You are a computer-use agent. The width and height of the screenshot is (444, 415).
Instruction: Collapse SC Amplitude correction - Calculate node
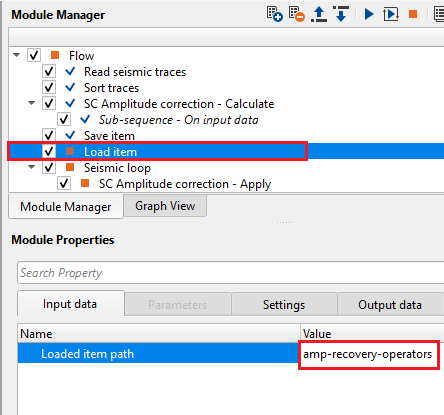[32, 103]
